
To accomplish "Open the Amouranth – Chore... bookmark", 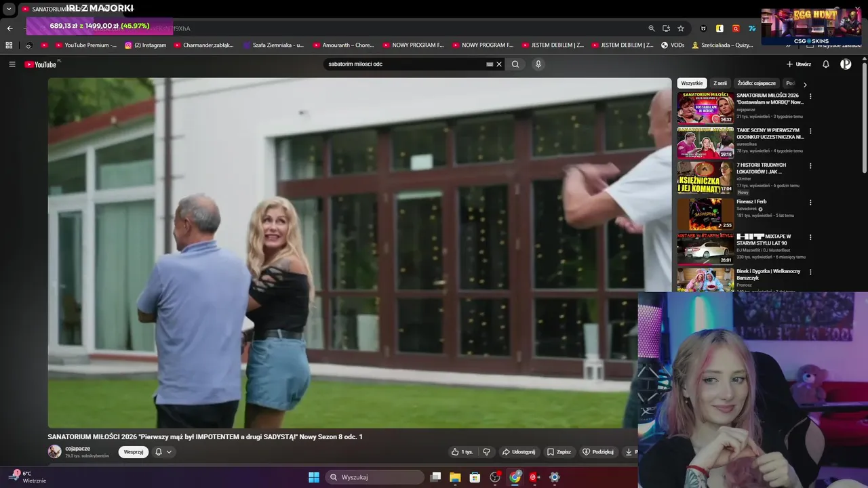I will [x=343, y=45].
